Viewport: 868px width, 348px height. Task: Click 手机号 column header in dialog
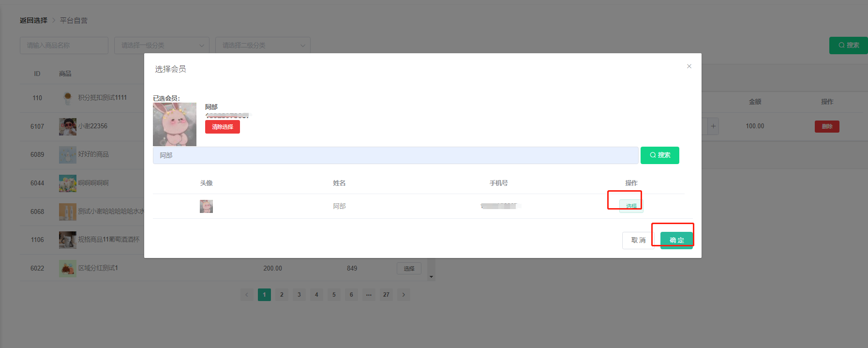point(499,183)
